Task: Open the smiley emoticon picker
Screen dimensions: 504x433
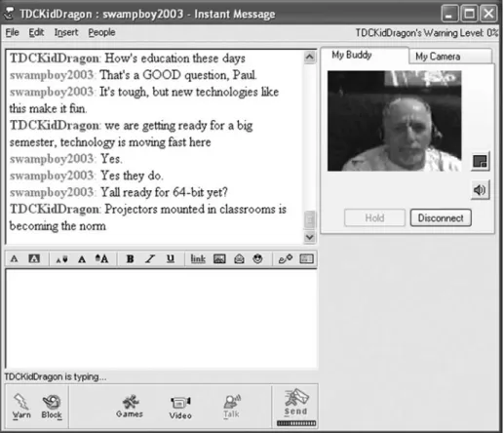Action: [x=257, y=259]
